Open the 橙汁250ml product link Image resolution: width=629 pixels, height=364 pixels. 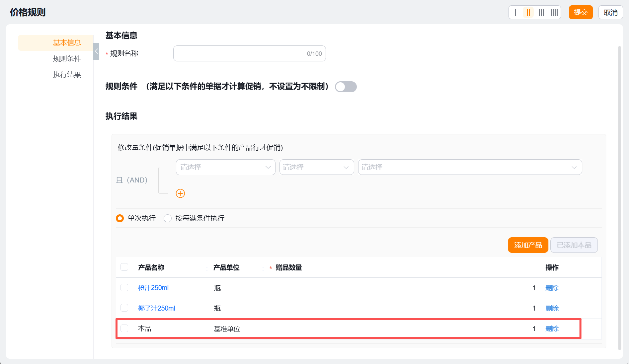click(x=153, y=288)
